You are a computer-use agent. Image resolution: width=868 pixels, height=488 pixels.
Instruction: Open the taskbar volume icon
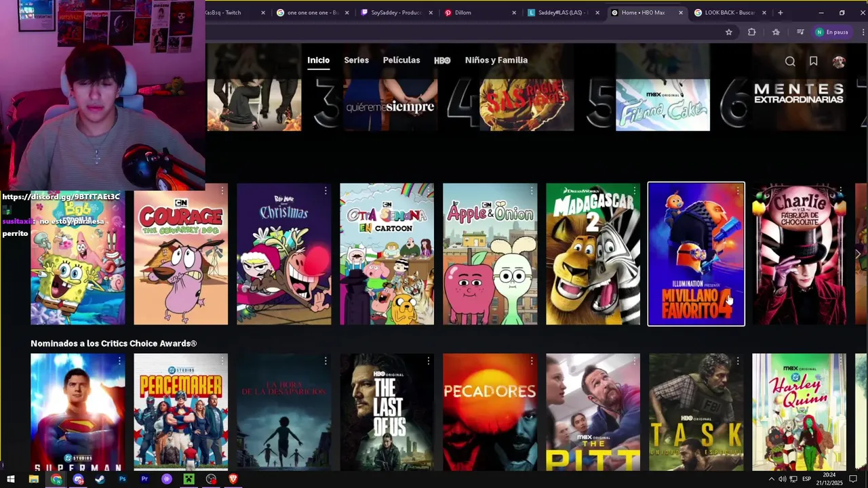[x=782, y=479]
